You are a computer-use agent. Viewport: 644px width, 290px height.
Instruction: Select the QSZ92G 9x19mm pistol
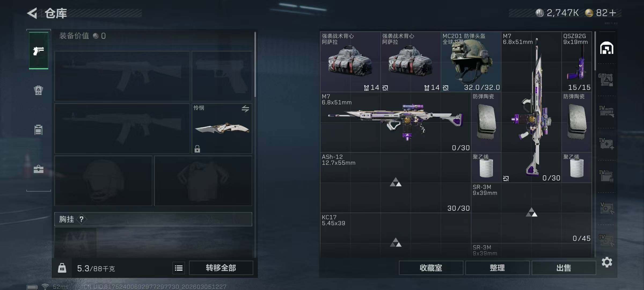577,62
